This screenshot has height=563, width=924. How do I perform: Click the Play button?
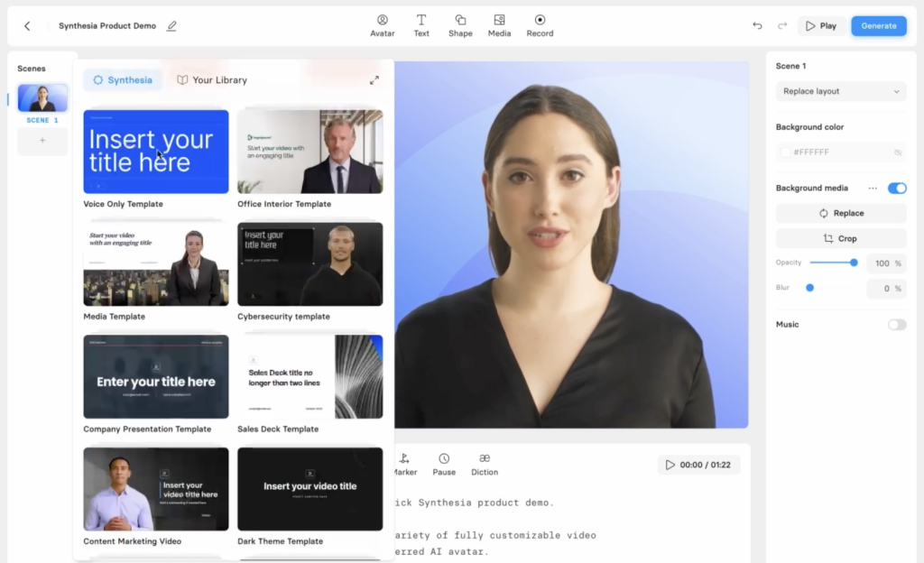tap(821, 26)
